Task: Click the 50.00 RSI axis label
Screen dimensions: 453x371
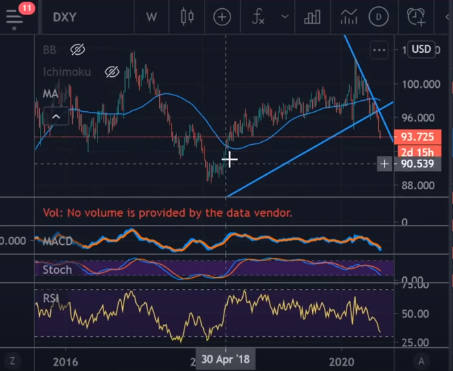Action: click(x=415, y=314)
